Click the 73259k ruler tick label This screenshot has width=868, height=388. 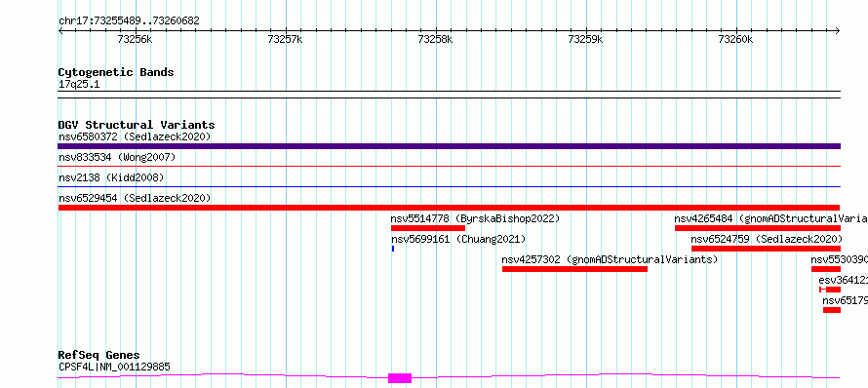[x=586, y=39]
